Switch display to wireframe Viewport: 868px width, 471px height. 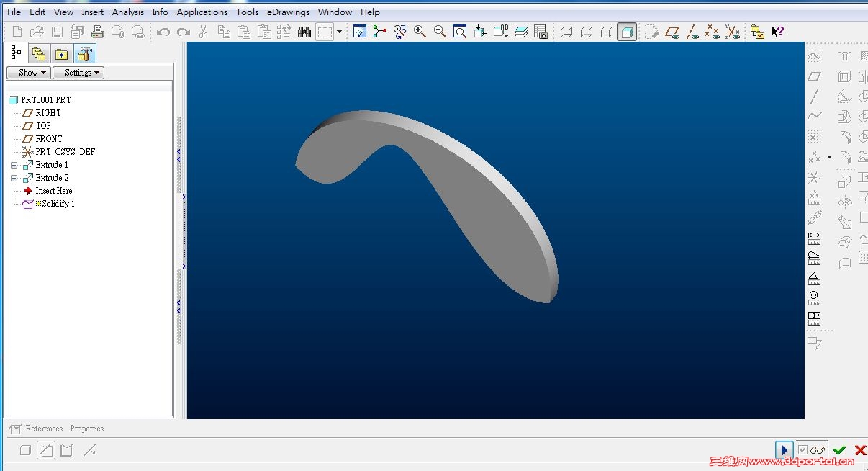pyautogui.click(x=566, y=32)
